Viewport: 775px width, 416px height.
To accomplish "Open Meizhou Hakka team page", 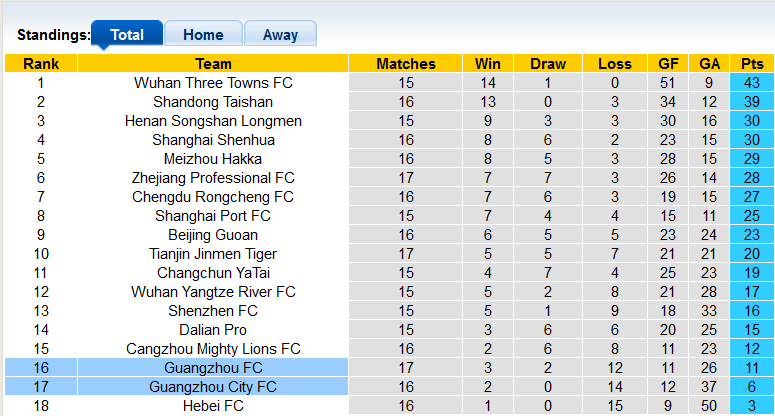I will click(213, 159).
